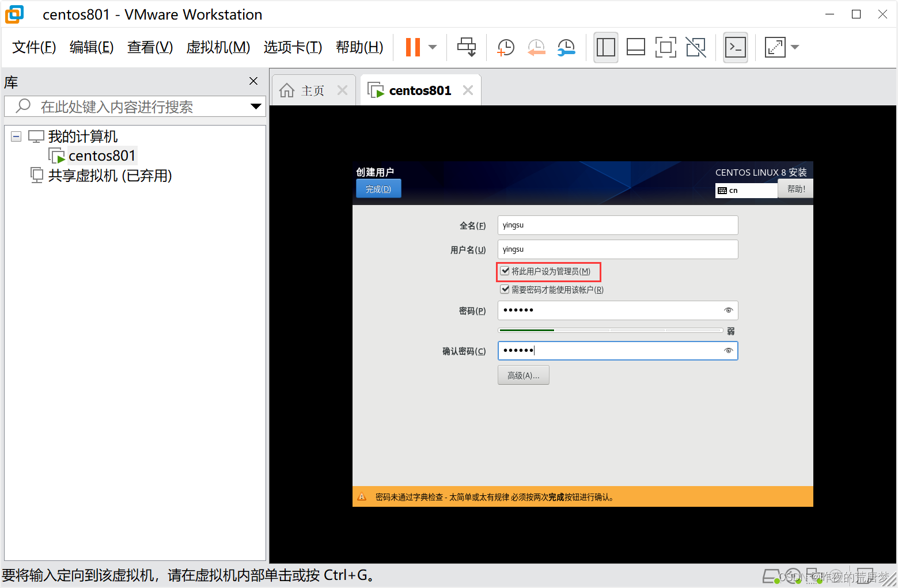Open the 编辑(E) menu
898x588 pixels.
click(x=92, y=47)
